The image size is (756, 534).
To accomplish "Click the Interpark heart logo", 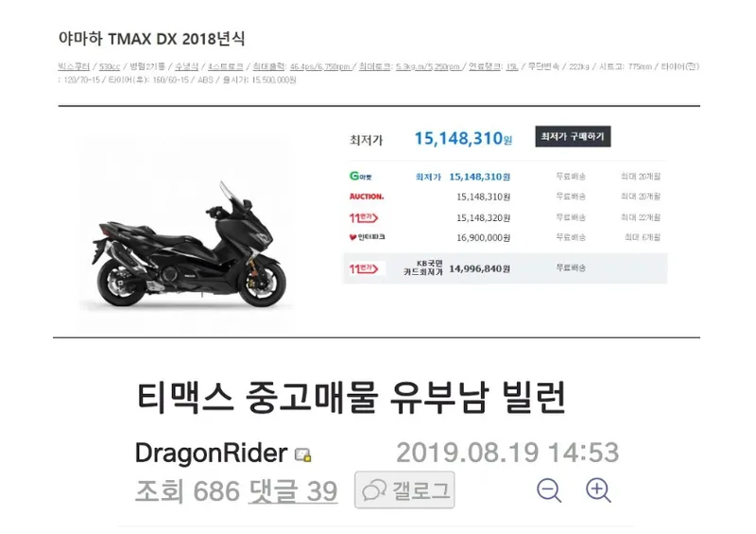I will (x=367, y=237).
